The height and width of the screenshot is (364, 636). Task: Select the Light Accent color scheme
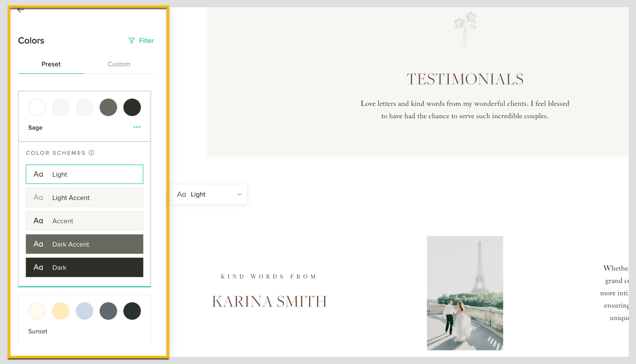pyautogui.click(x=84, y=198)
